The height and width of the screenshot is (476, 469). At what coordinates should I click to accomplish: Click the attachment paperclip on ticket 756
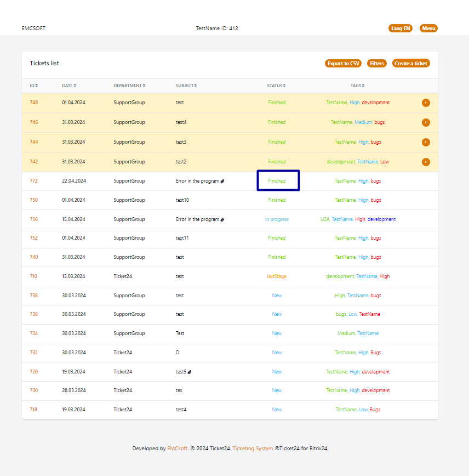(x=222, y=219)
